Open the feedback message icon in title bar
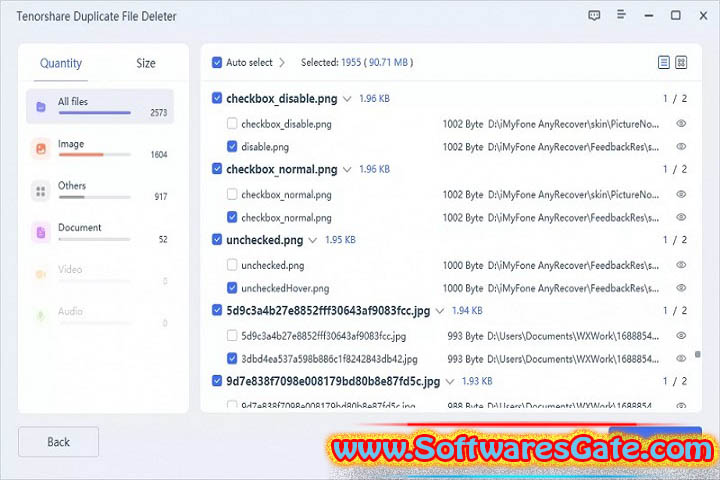Screen dimensions: 720x480 point(594,16)
